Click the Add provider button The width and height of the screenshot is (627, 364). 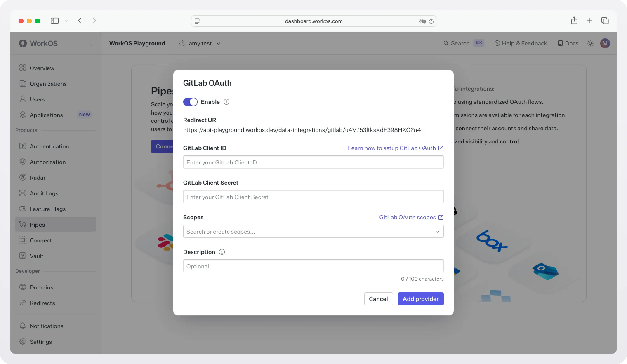tap(420, 299)
